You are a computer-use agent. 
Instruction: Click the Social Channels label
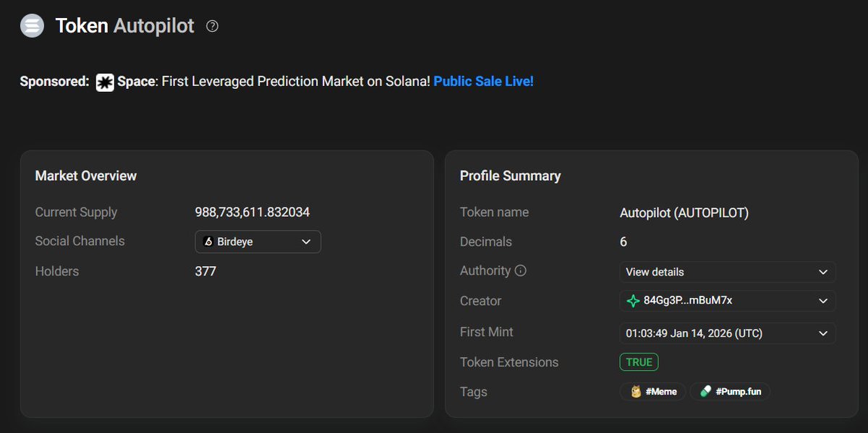pyautogui.click(x=80, y=241)
